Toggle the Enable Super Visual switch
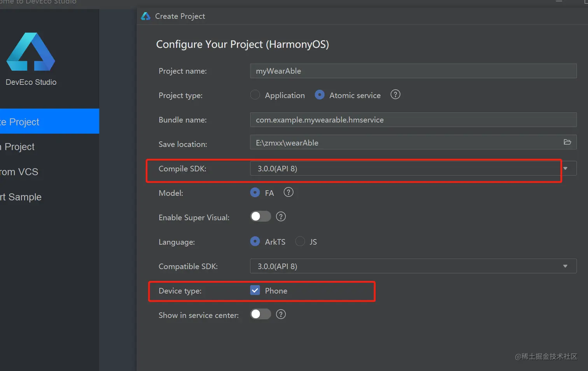 [261, 217]
